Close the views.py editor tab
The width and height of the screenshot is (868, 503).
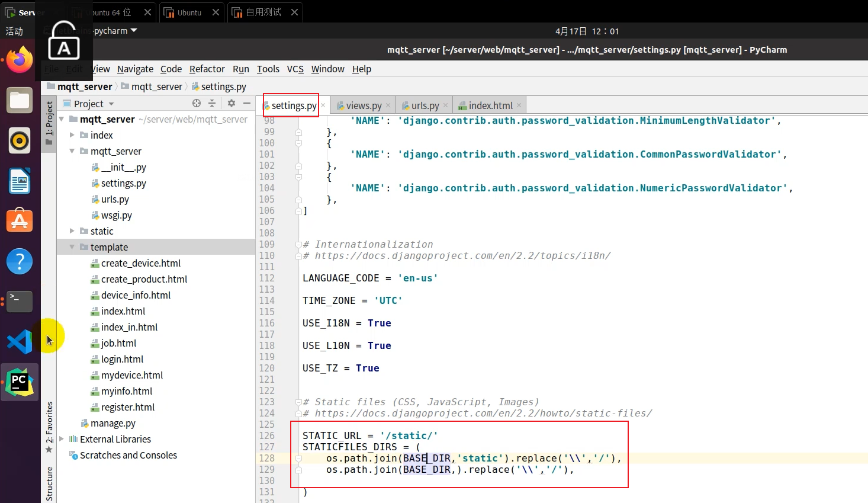[x=388, y=105]
